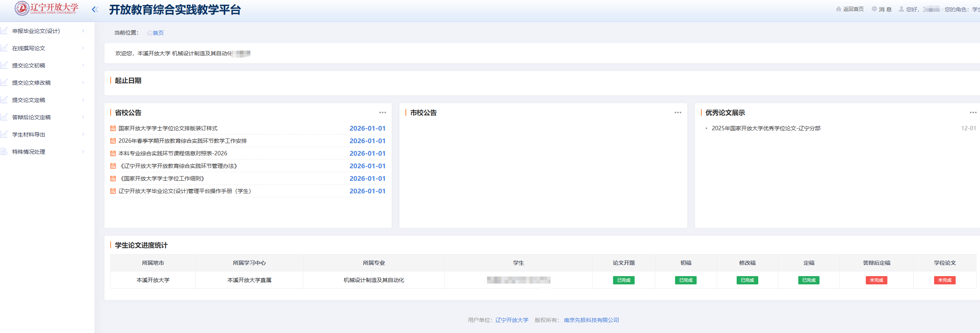Click 机械设计制造及其自动化 table cell

pos(374,280)
